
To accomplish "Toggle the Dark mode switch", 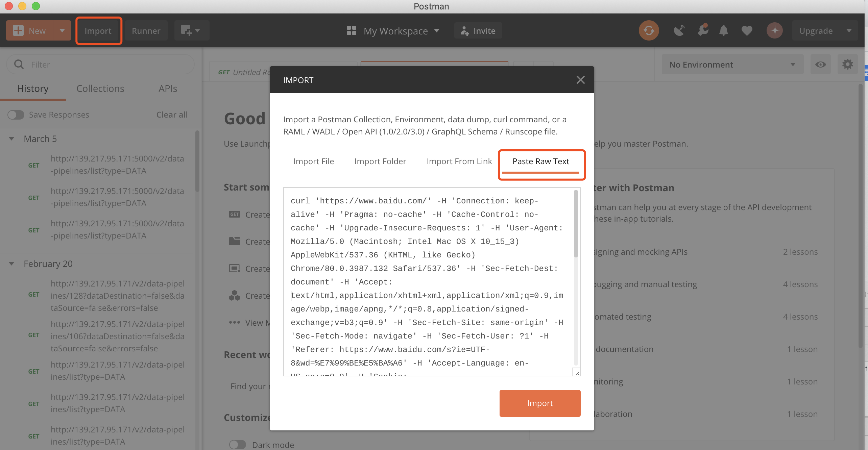I will click(237, 445).
